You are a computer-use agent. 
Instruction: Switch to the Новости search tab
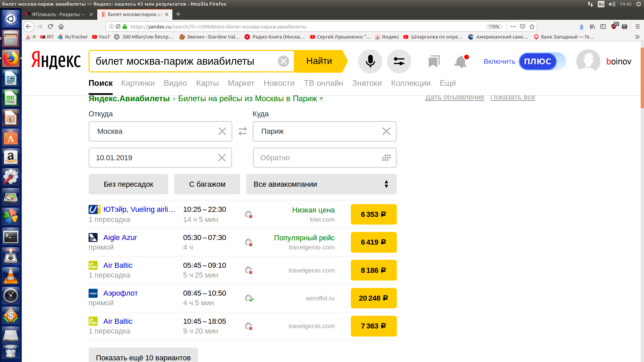coord(279,83)
